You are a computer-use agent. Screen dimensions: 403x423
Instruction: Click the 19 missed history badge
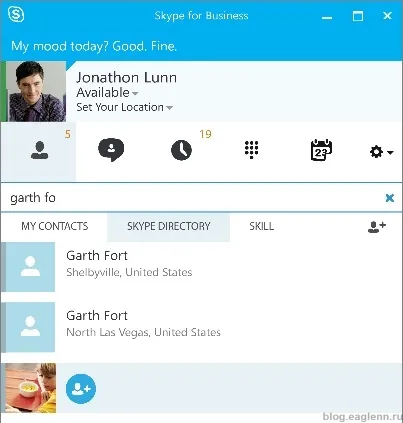[x=205, y=134]
